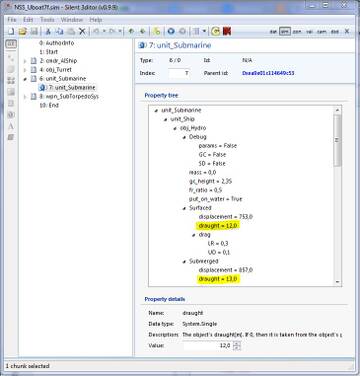
Task: Move chunk down with green down arrow
Action: click(x=143, y=31)
